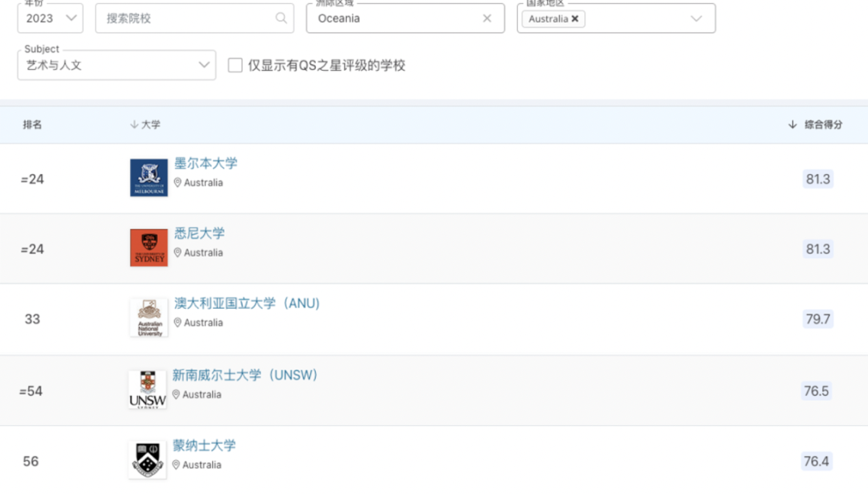Click the University of Melbourne logo
Image resolution: width=868 pixels, height=494 pixels.
[149, 178]
